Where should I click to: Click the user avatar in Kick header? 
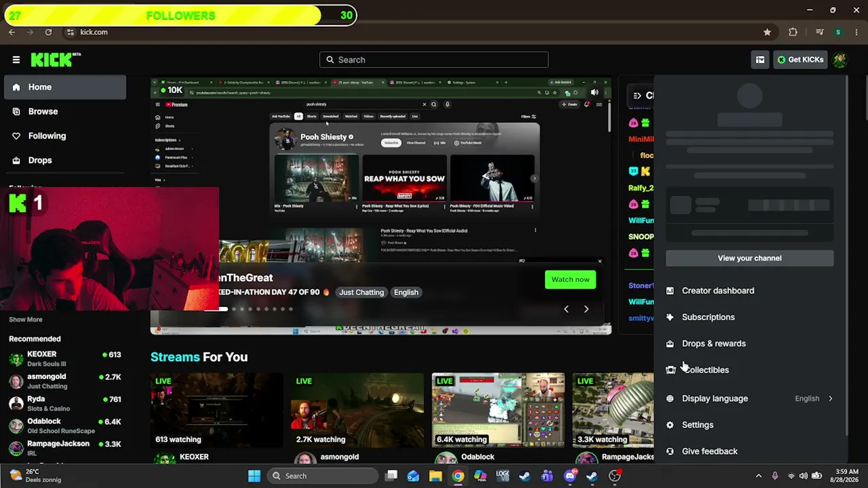pos(840,60)
